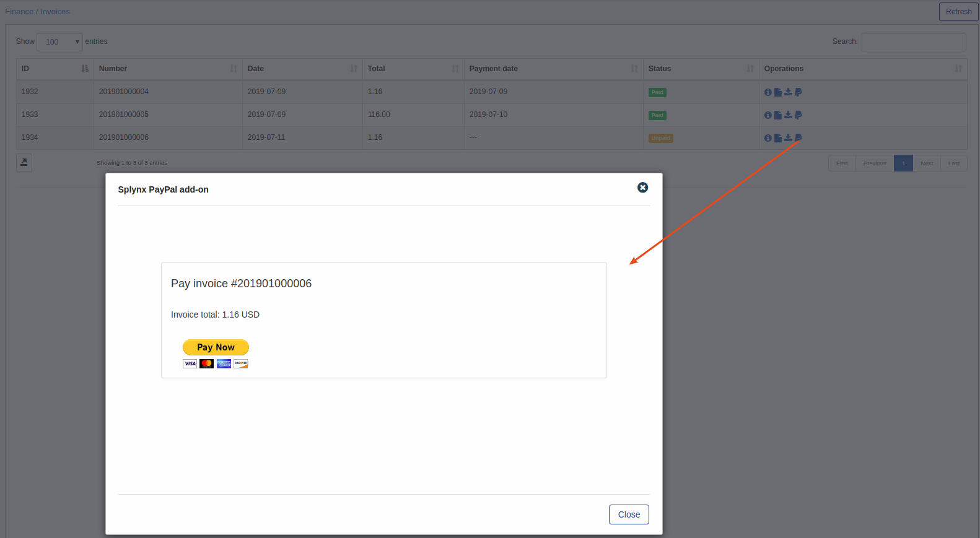980x538 pixels.
Task: Download invoice 201901000006 with the download icon
Action: [x=788, y=137]
